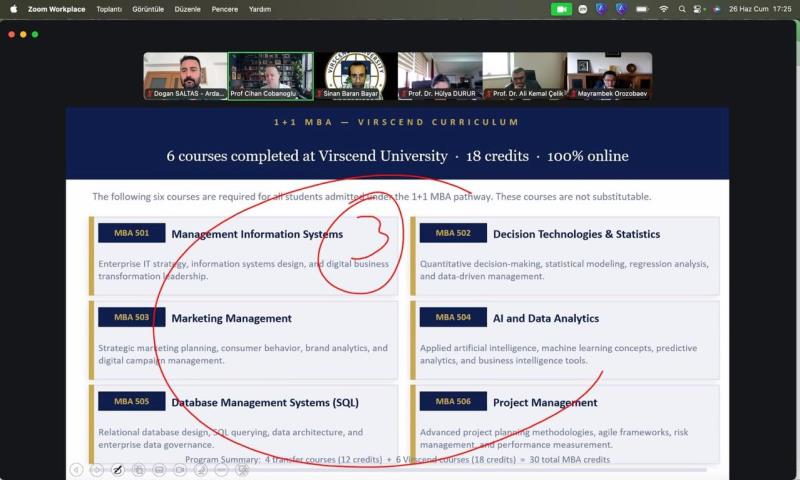The height and width of the screenshot is (480, 800).
Task: Click the Marketing Management course title
Action: tap(232, 318)
